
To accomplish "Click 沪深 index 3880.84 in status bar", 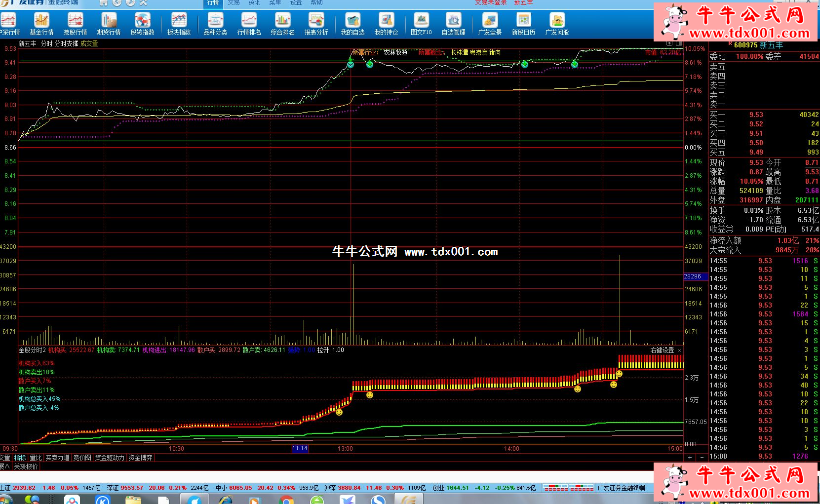I will tap(342, 488).
